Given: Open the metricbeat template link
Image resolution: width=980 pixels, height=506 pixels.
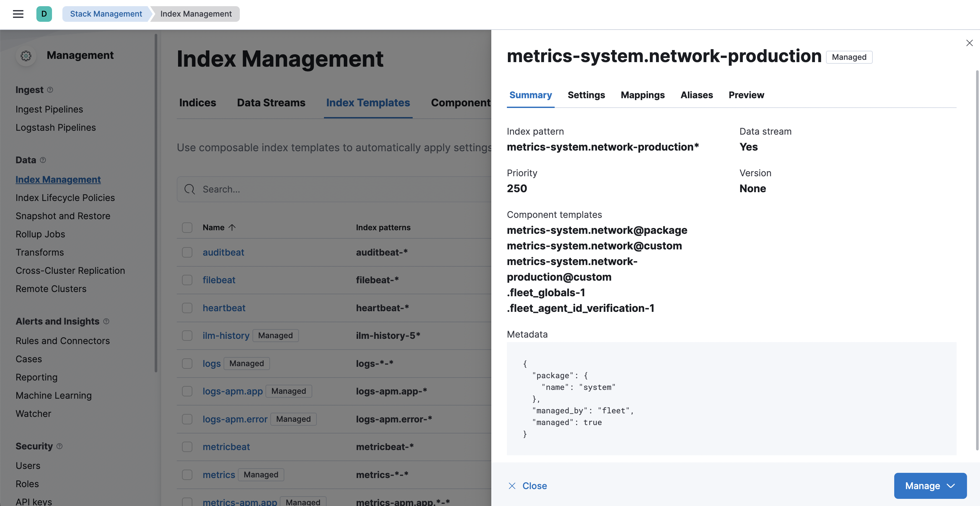Looking at the screenshot, I should coord(226,447).
